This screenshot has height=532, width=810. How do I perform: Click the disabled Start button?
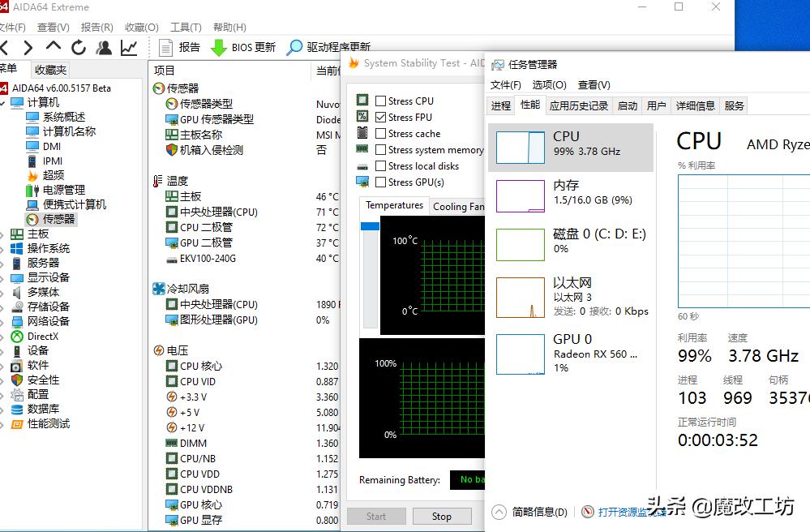(x=376, y=517)
